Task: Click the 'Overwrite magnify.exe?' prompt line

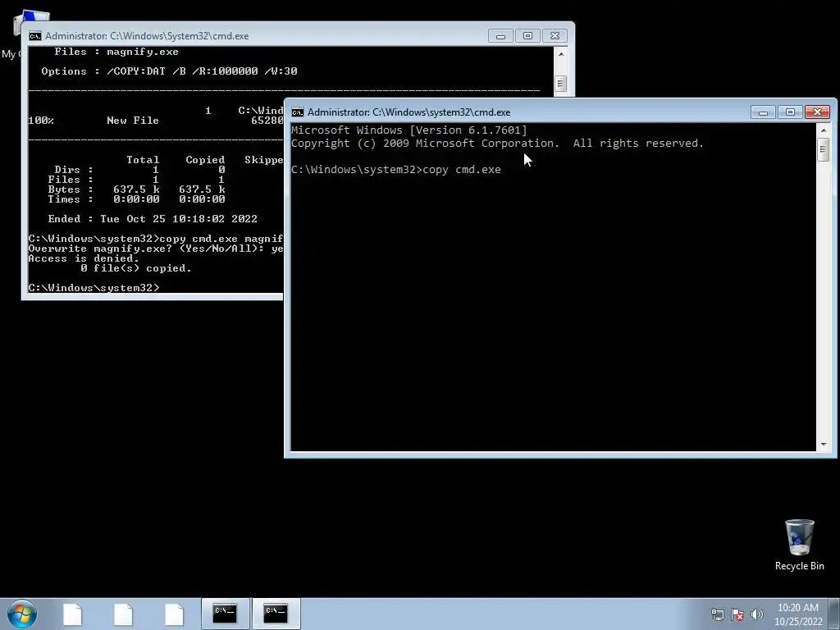Action: 155,249
